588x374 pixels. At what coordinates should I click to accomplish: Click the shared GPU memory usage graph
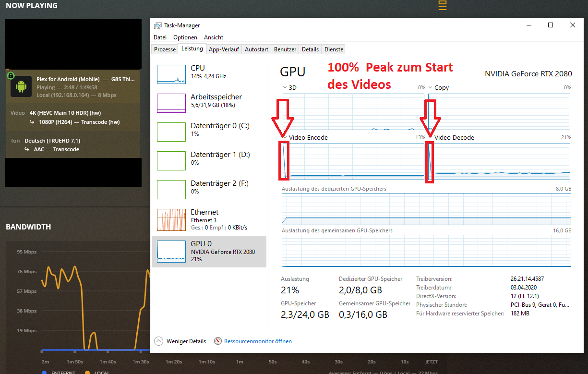point(426,251)
